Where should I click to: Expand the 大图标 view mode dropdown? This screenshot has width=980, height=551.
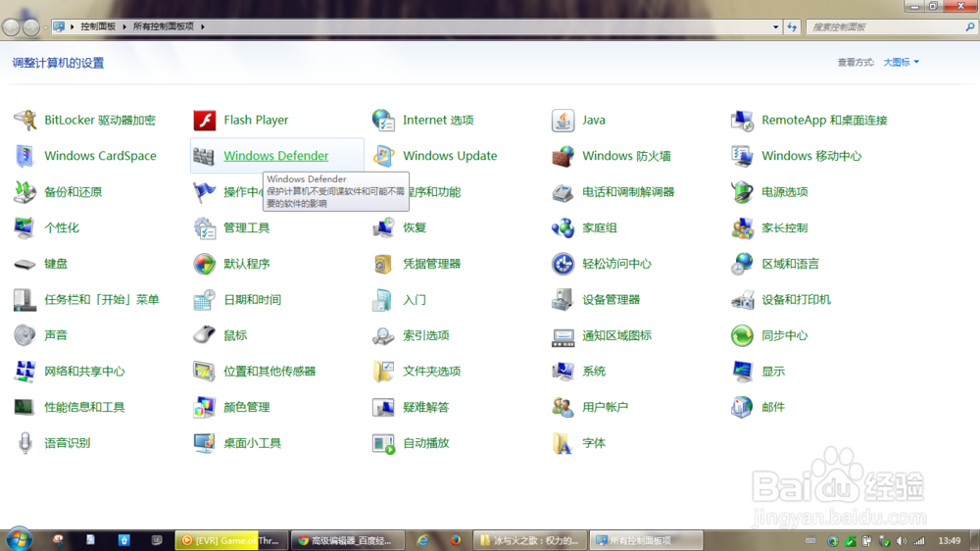(901, 62)
